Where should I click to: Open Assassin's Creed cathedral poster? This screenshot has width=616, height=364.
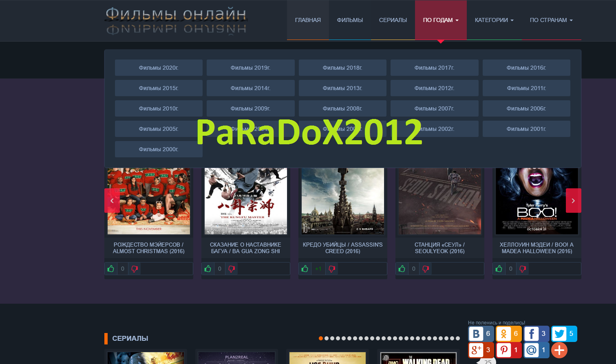[x=343, y=201]
